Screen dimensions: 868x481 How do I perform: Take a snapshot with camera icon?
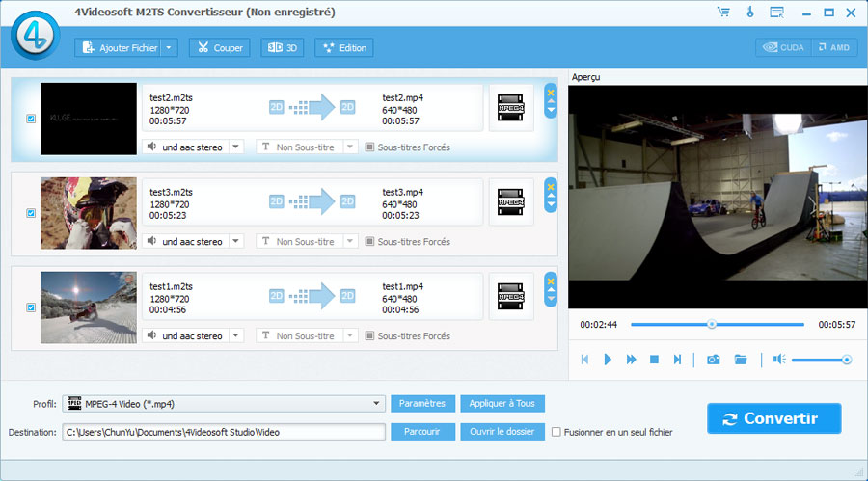point(713,360)
